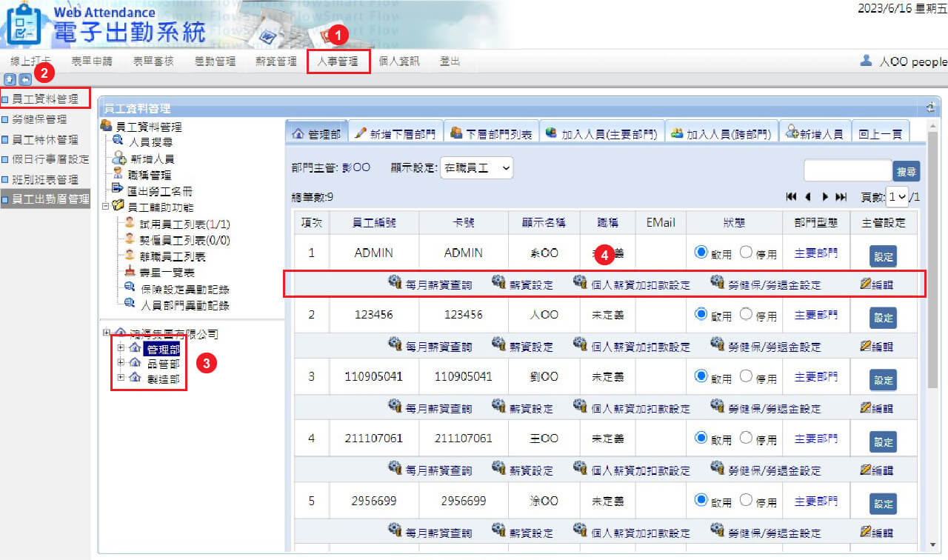Open the 薪資管理 top menu
The image size is (948, 560).
point(276,61)
